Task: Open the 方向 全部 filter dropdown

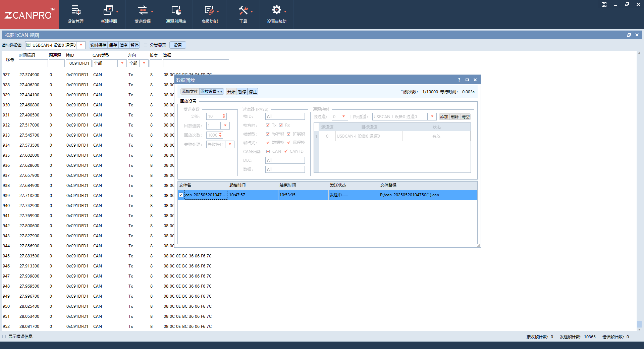Action: pos(144,63)
